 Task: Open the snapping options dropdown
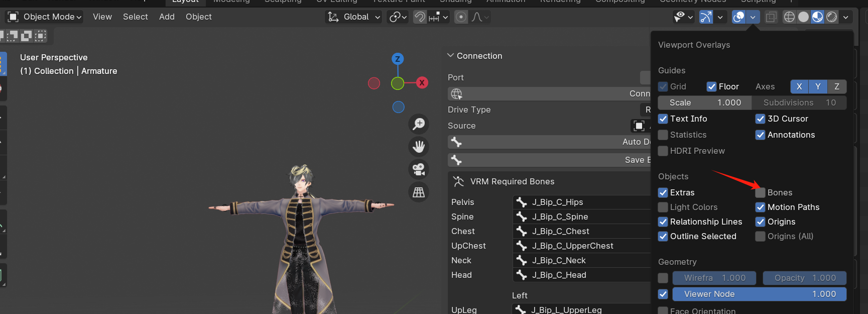(439, 17)
